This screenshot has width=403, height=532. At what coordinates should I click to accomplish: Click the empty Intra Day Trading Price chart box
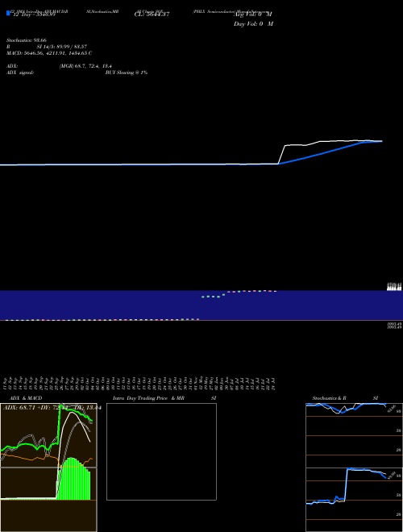161,451
